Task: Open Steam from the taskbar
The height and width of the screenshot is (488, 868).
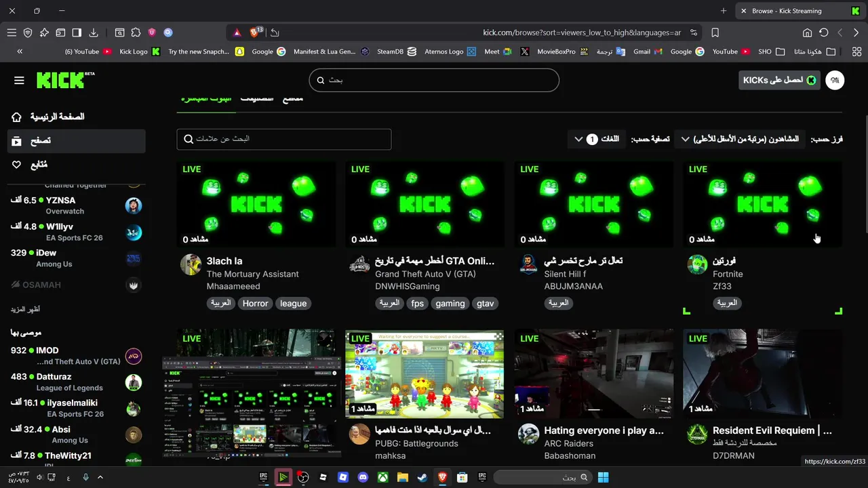Action: pos(422,477)
